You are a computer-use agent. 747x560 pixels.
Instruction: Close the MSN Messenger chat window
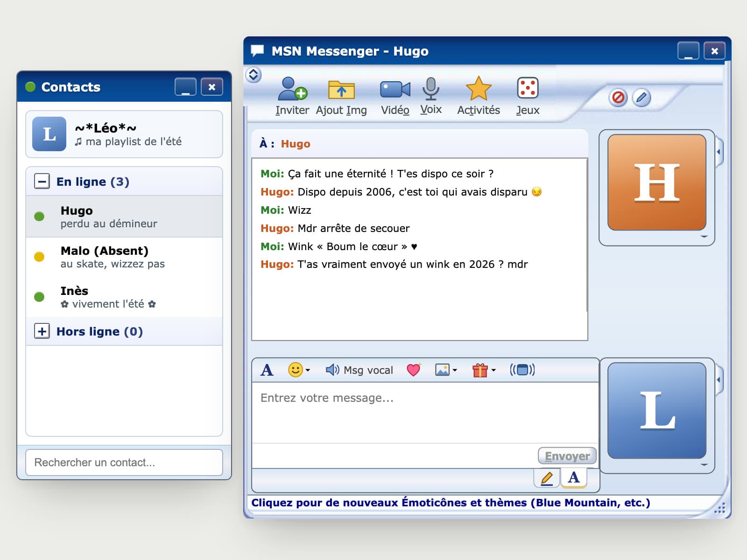coord(715,51)
